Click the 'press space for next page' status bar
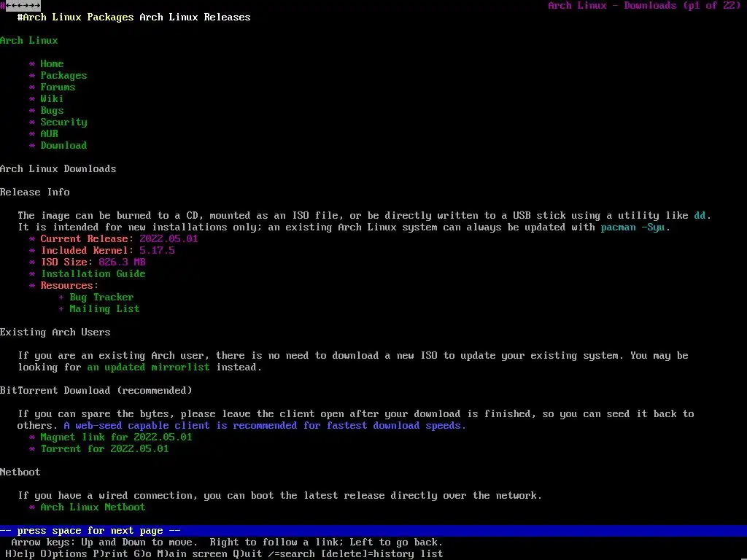The height and width of the screenshot is (560, 747). (x=373, y=531)
